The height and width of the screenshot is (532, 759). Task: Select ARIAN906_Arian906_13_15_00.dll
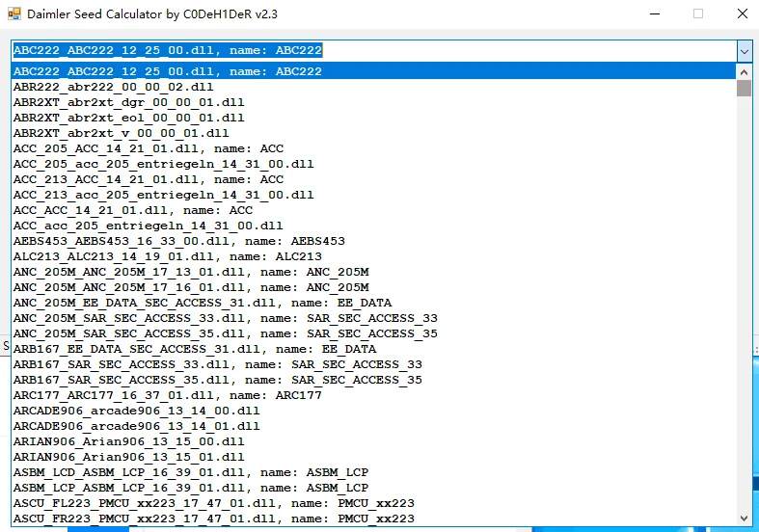373,442
